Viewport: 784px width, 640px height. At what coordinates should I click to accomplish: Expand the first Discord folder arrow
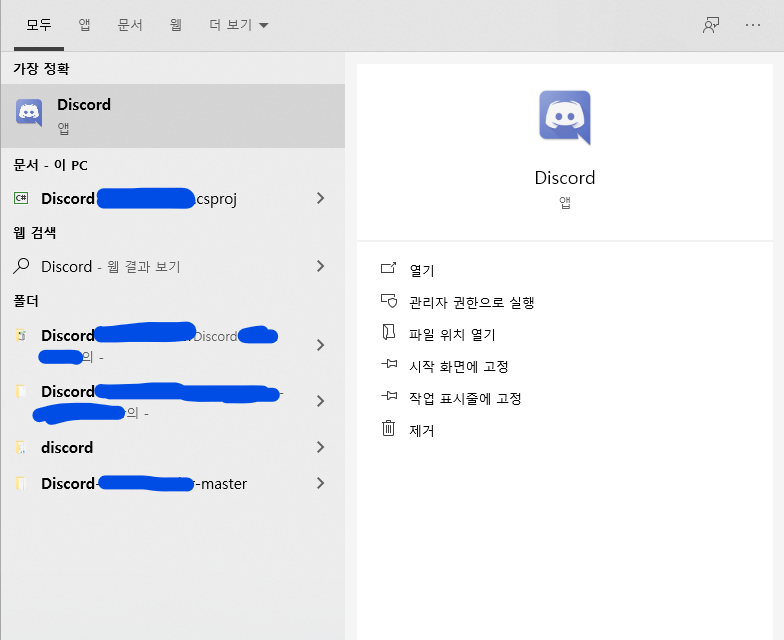coord(320,345)
